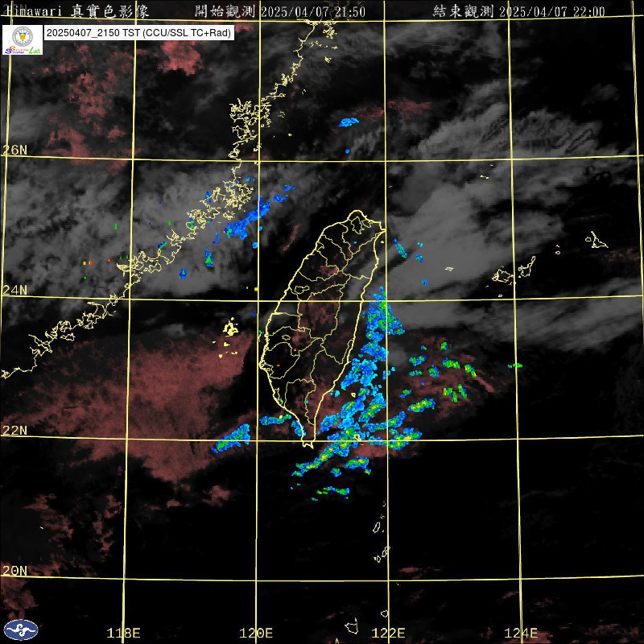Click the 118E longitude label

pyautogui.click(x=124, y=633)
